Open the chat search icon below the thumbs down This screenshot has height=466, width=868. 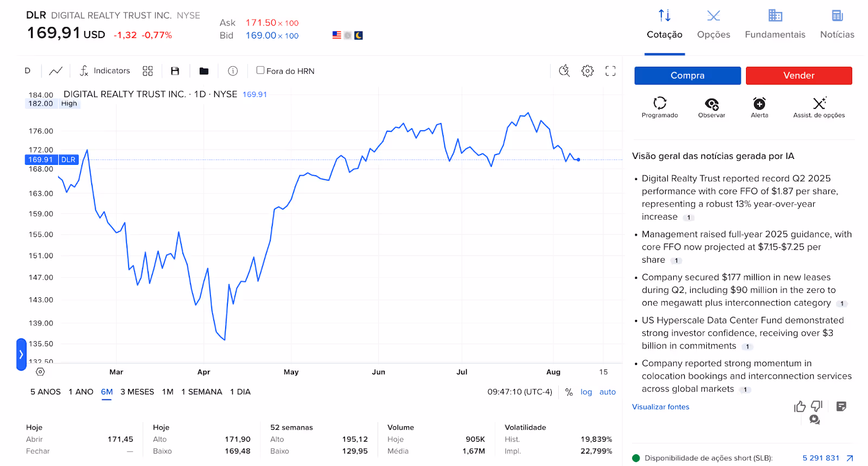pos(814,419)
